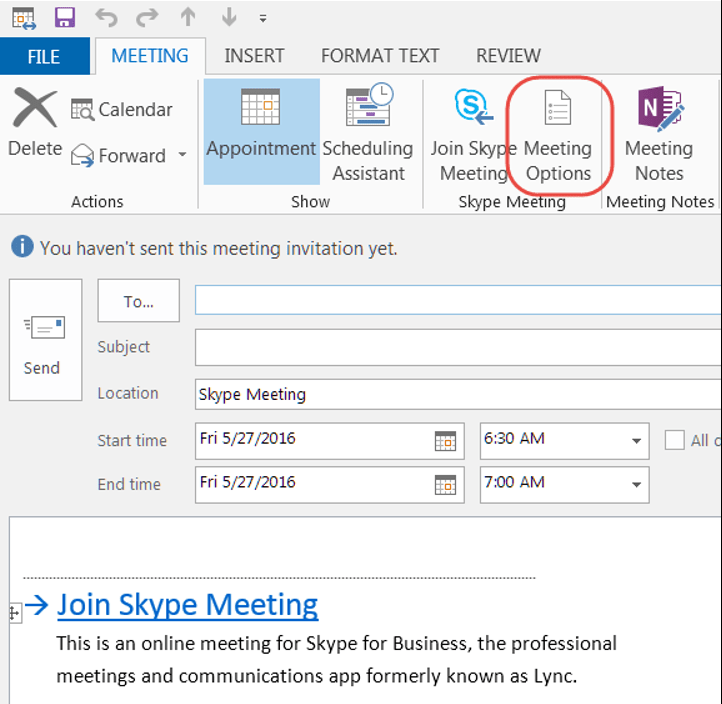This screenshot has height=704, width=722.
Task: Click Join Skype Meeting ribbon button
Action: 473,134
